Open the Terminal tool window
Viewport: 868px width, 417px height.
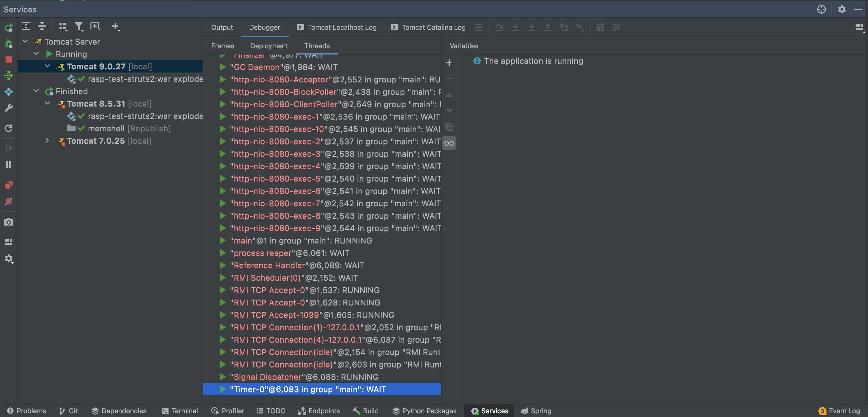tap(180, 410)
